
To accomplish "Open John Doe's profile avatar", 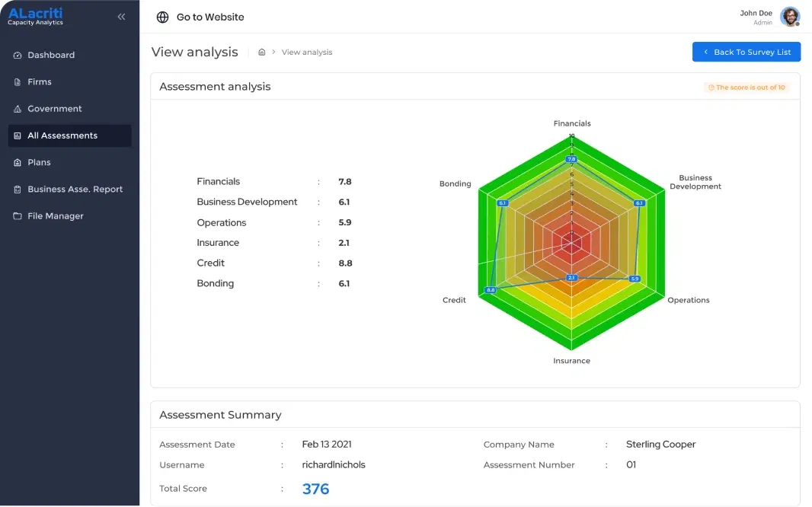I will coord(790,17).
